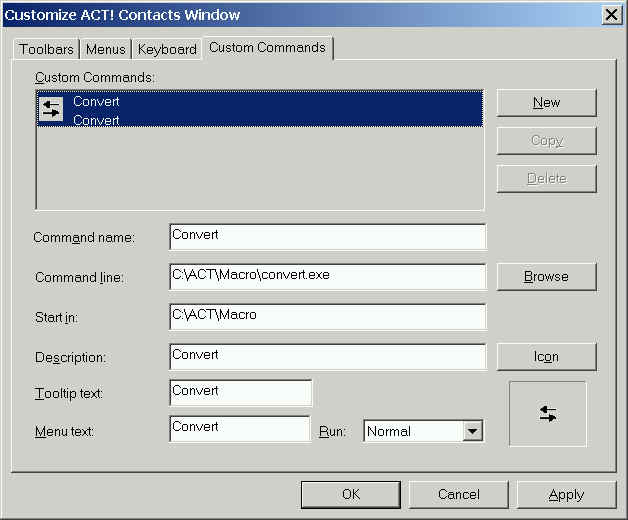Open the Menus tab
The image size is (628, 520).
point(106,49)
